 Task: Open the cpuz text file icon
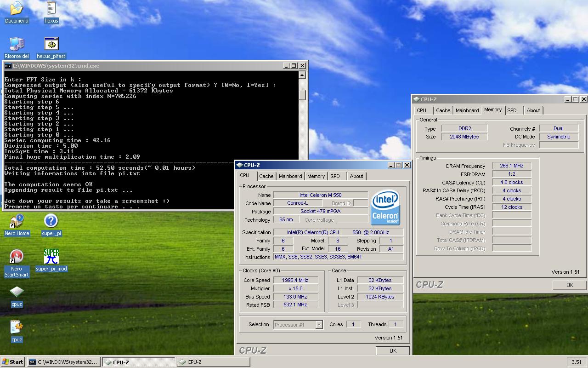click(x=17, y=327)
